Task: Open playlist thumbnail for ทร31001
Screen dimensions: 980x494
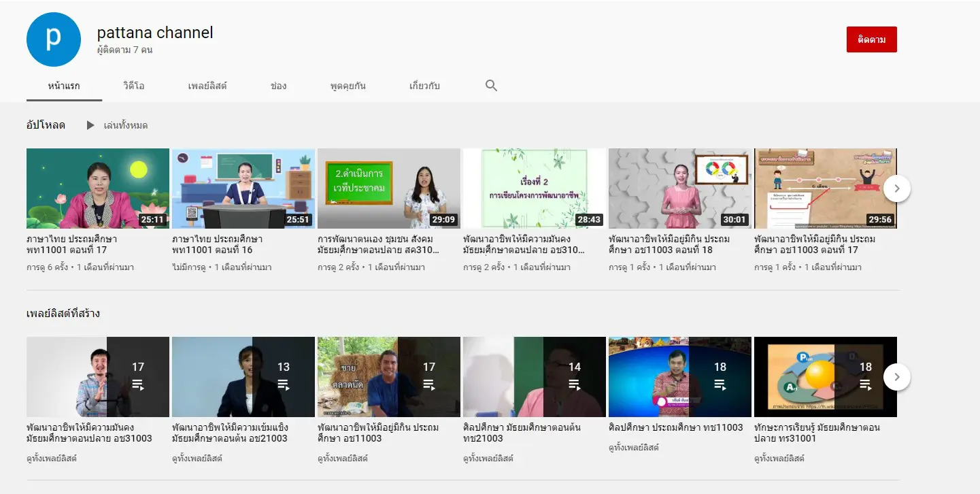Action: pos(826,376)
